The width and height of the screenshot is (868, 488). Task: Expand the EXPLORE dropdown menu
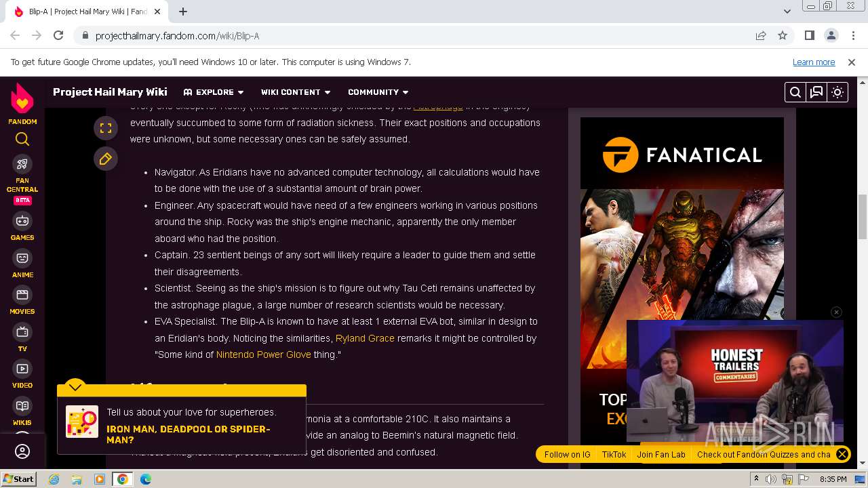pyautogui.click(x=214, y=92)
